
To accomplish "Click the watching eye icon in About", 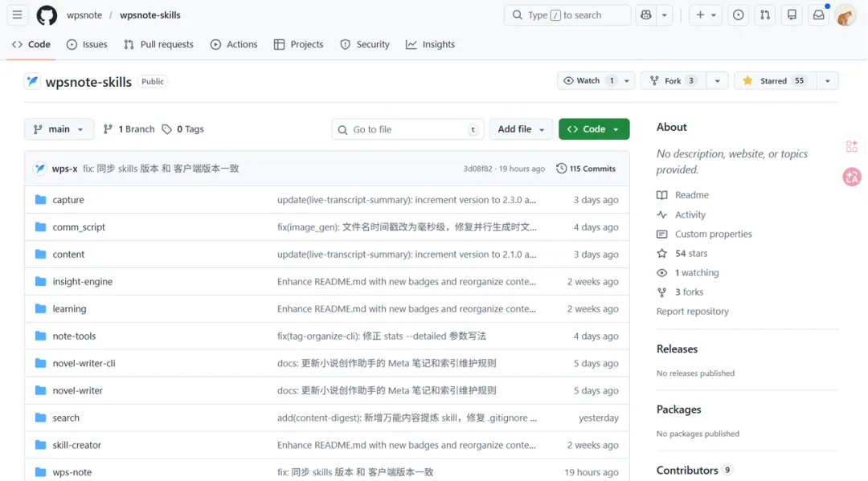I will pyautogui.click(x=662, y=272).
